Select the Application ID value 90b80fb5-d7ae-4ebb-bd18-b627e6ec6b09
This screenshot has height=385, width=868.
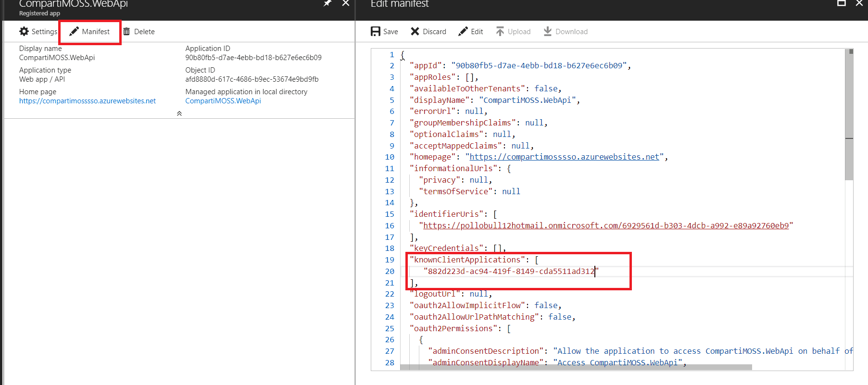(x=253, y=58)
